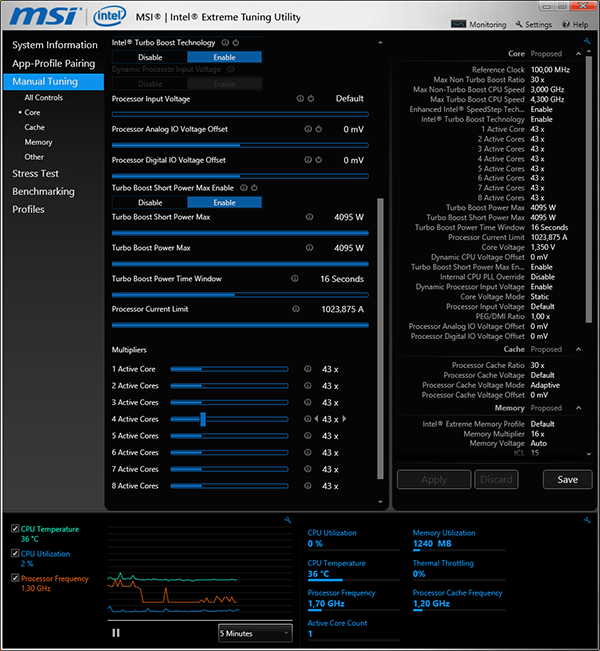The height and width of the screenshot is (651, 600).
Task: Collapse the Core proposed section
Action: [x=578, y=54]
